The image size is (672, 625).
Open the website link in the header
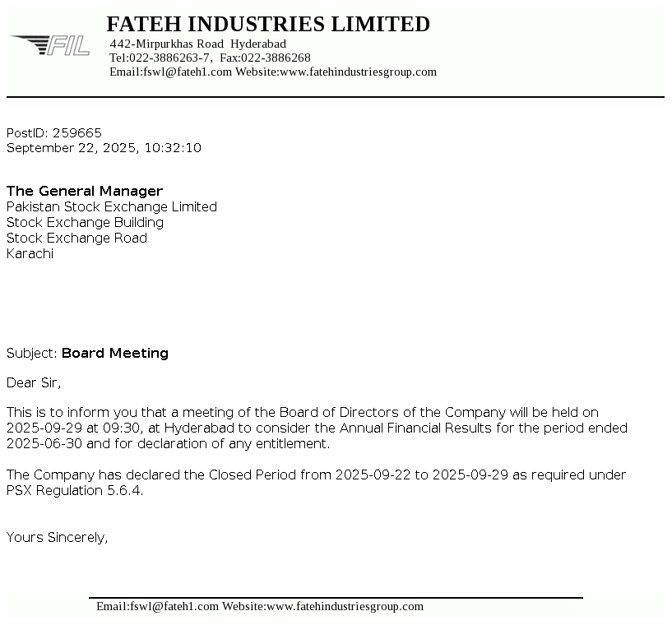358,72
